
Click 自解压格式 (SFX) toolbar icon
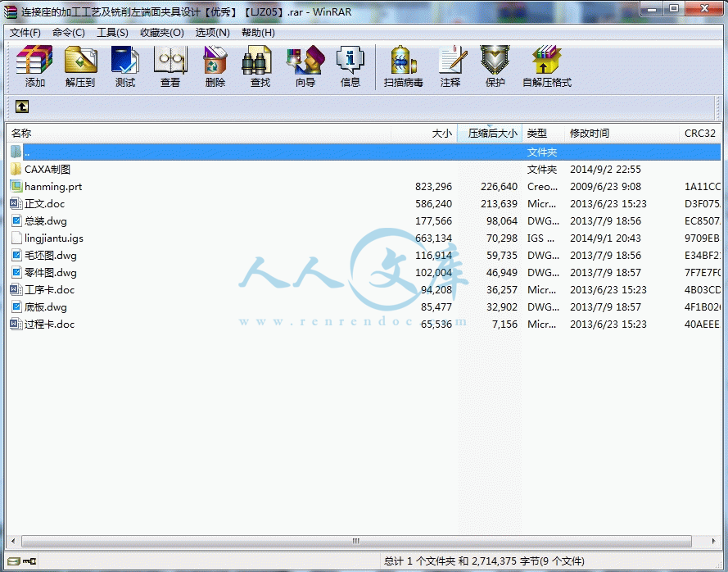pos(547,60)
